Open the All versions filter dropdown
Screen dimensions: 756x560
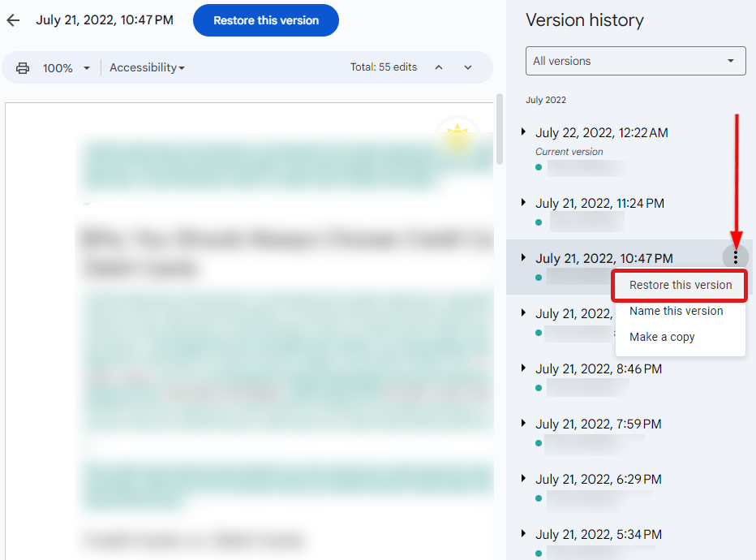635,61
